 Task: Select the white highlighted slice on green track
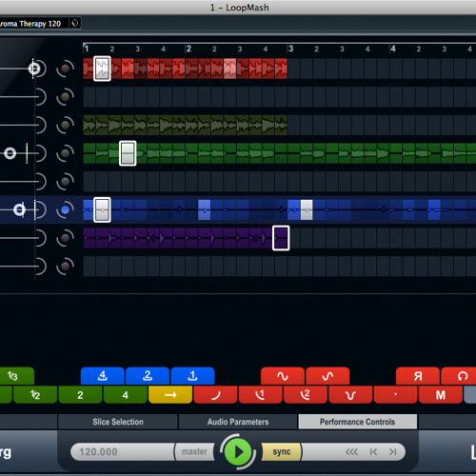(128, 153)
